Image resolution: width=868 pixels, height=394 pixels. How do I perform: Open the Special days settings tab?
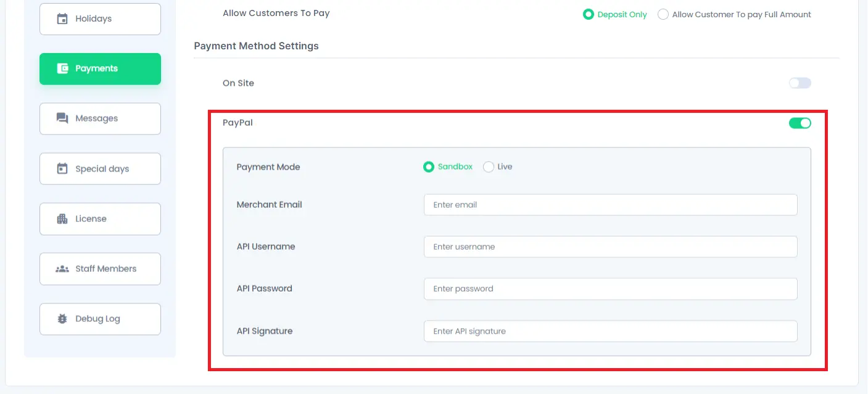pos(100,168)
